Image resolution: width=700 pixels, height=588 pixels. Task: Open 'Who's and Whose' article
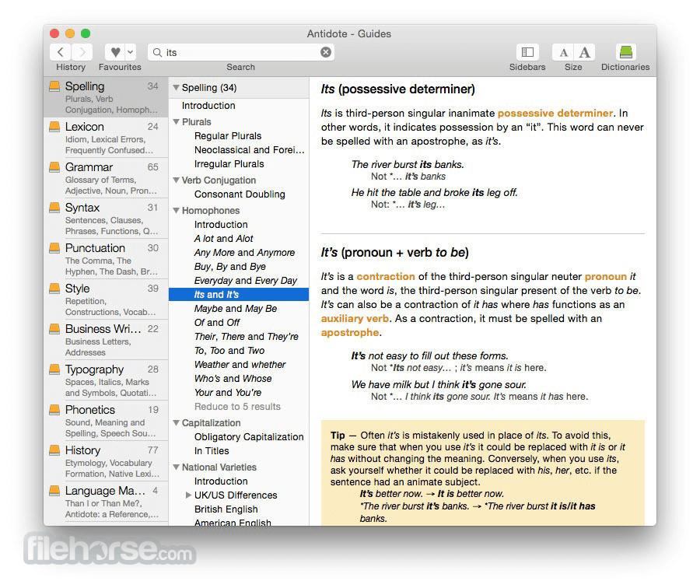point(233,379)
